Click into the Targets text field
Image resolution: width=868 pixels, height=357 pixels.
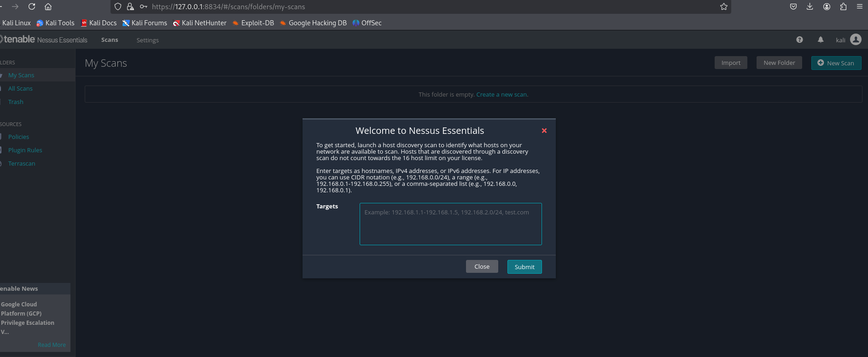[x=451, y=224]
